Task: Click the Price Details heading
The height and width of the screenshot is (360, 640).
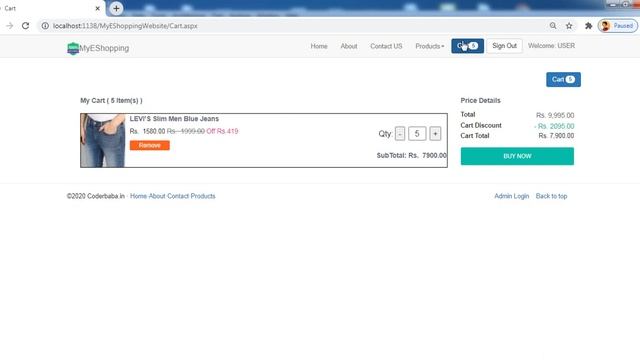Action: tap(480, 100)
